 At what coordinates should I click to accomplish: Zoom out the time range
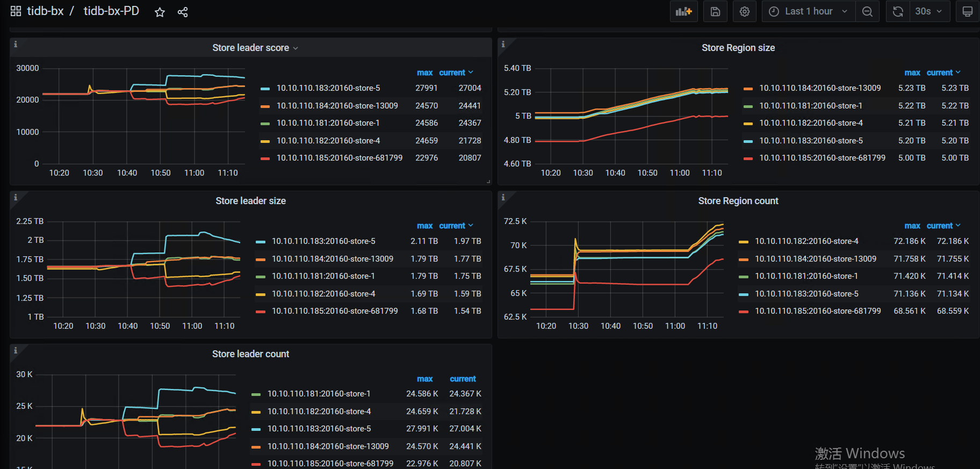pyautogui.click(x=867, y=11)
